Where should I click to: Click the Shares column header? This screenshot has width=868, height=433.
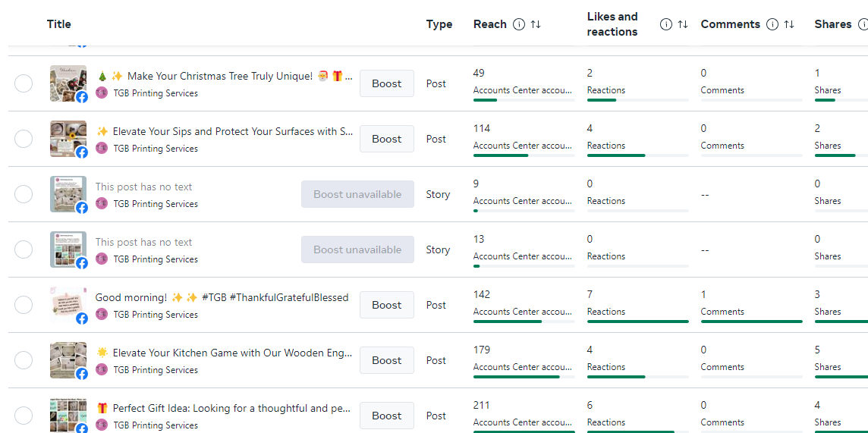pyautogui.click(x=832, y=24)
